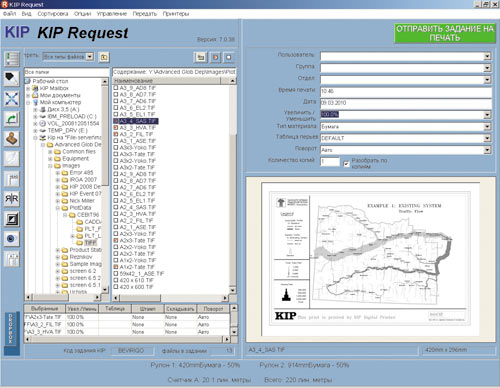The width and height of the screenshot is (500, 388).
Task: Click the 'Выбранные' column header
Action: coord(44,309)
